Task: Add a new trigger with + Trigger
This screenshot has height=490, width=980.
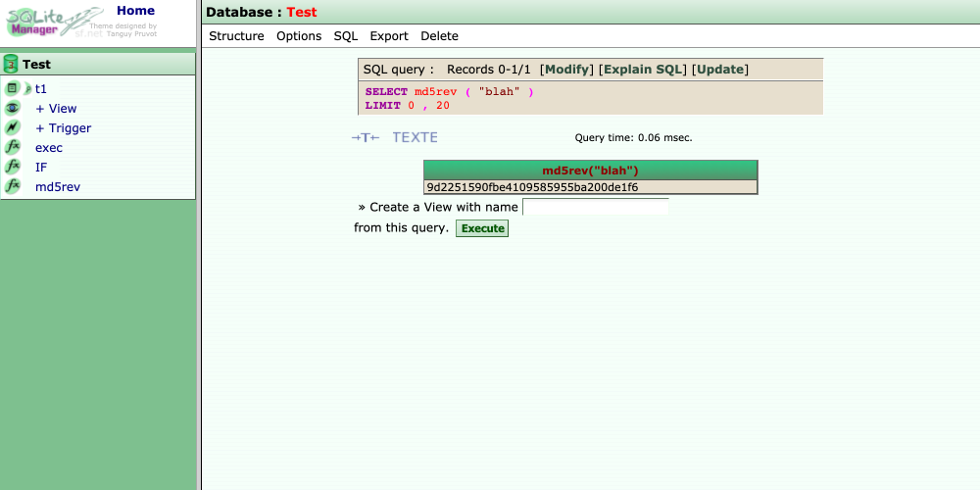Action: tap(63, 128)
